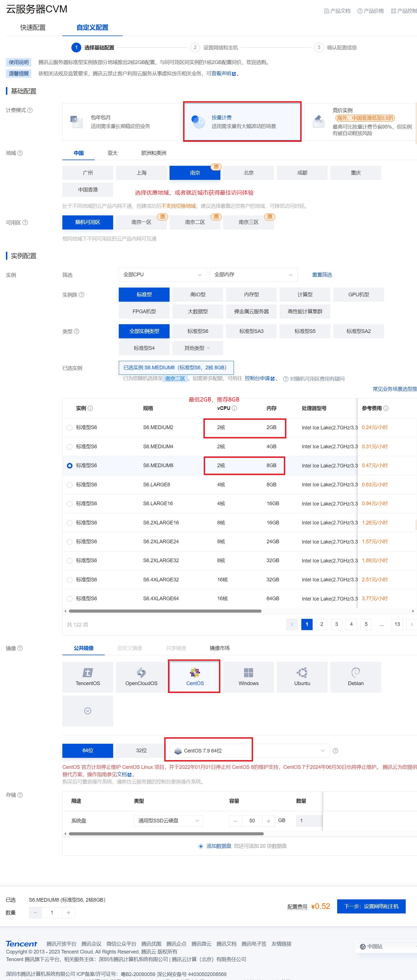The width and height of the screenshot is (417, 980).
Task: Click system disk capacity field showing 50
Action: tap(252, 821)
